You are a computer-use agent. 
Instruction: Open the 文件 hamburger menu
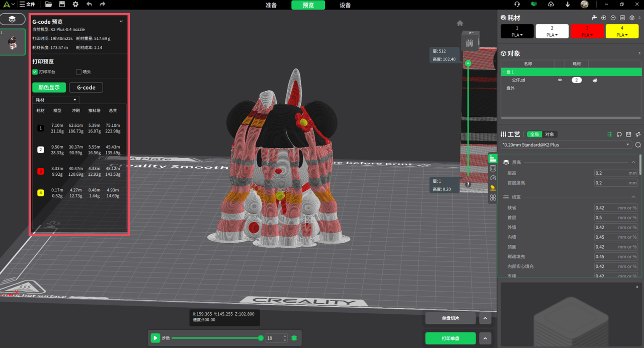[x=27, y=5]
